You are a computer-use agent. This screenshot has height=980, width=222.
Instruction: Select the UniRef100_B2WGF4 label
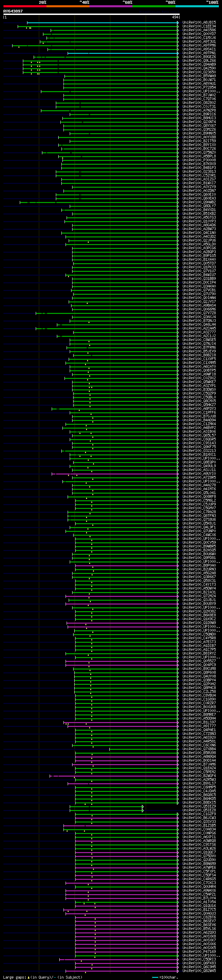(x=199, y=776)
